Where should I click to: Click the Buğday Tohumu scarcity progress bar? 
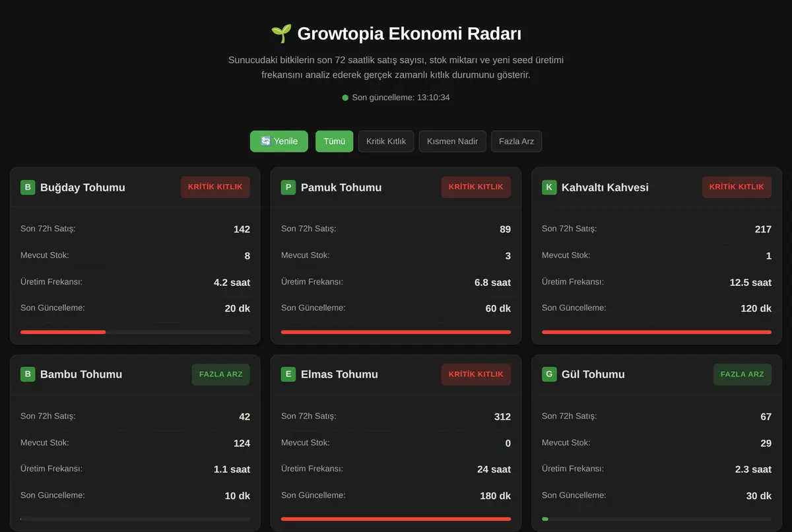135,332
